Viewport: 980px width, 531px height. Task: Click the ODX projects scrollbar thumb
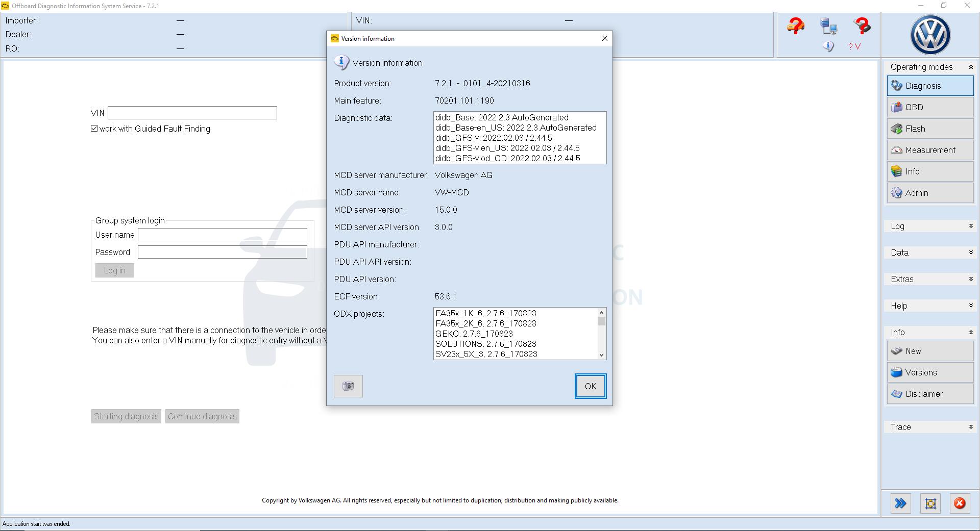click(601, 321)
